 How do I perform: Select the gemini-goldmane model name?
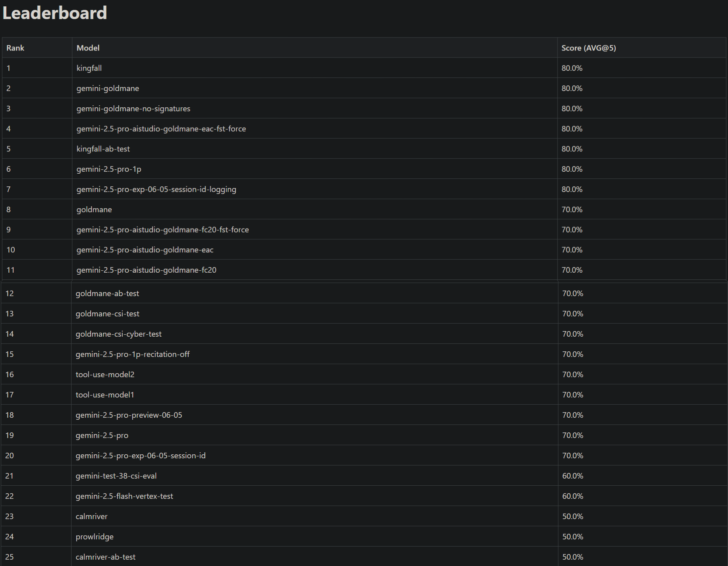tap(108, 89)
